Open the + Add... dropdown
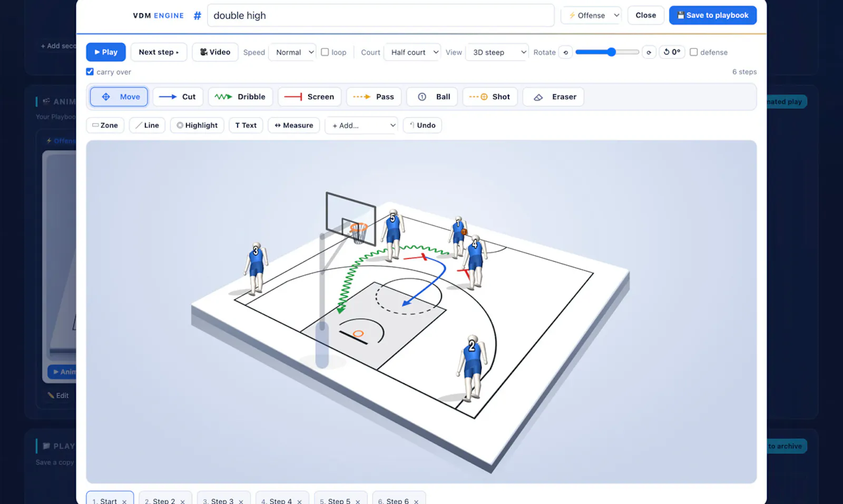The image size is (843, 504). click(361, 125)
